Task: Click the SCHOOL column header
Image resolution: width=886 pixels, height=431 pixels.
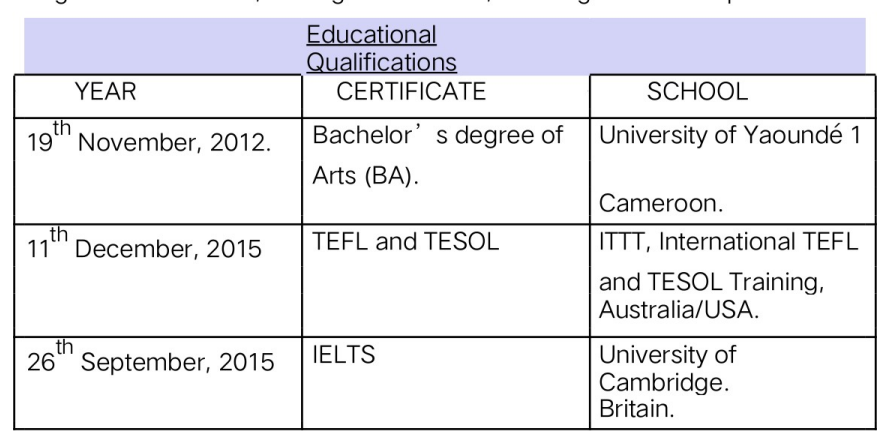Action: point(697,94)
